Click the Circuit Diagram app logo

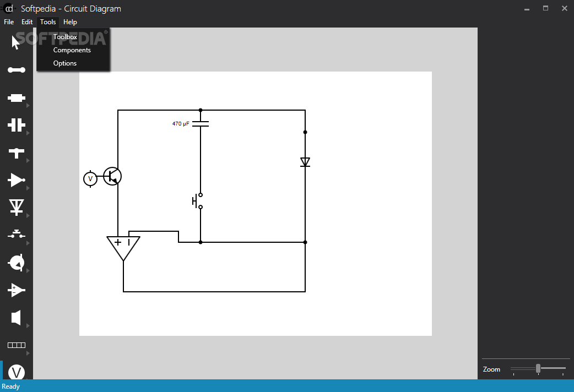pos(9,8)
